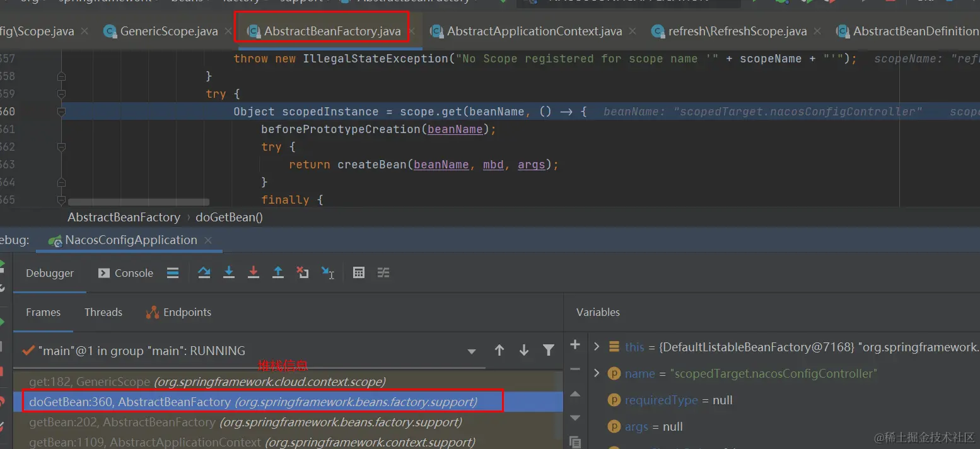
Task: Close the GenericScope.java tab
Action: click(x=229, y=31)
